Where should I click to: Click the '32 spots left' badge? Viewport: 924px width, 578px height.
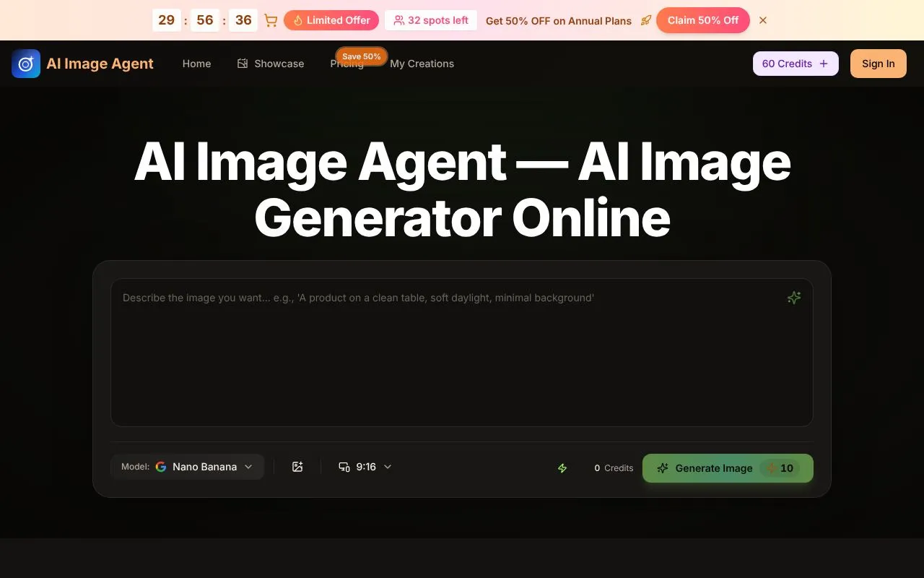pos(431,20)
